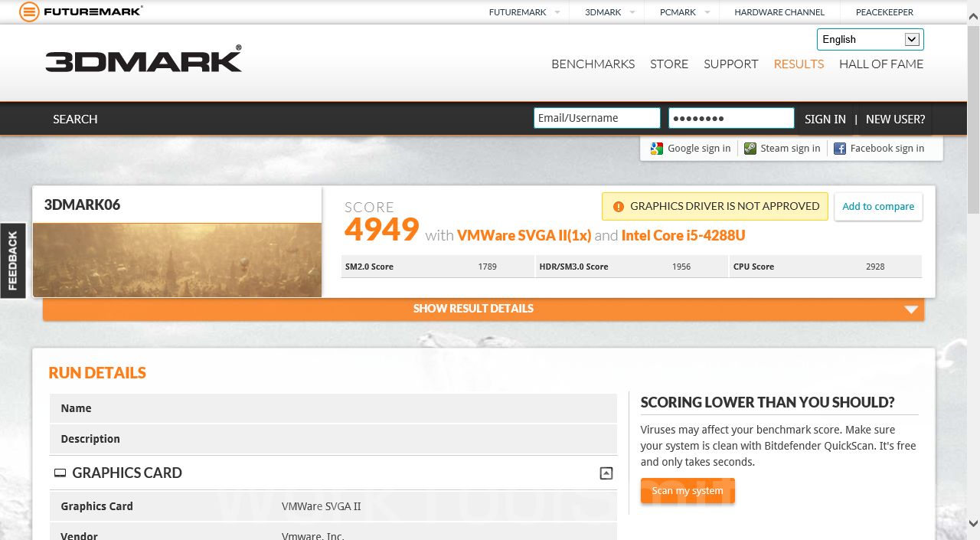Click the CPU Score value 2928
The width and height of the screenshot is (980, 540).
click(875, 267)
